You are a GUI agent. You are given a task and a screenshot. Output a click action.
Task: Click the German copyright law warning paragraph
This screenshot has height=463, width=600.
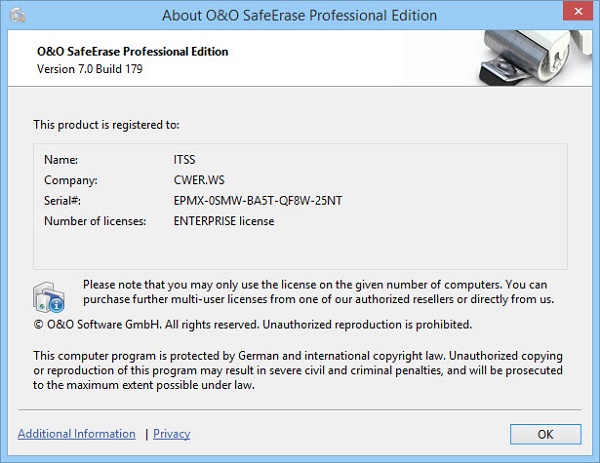(299, 370)
